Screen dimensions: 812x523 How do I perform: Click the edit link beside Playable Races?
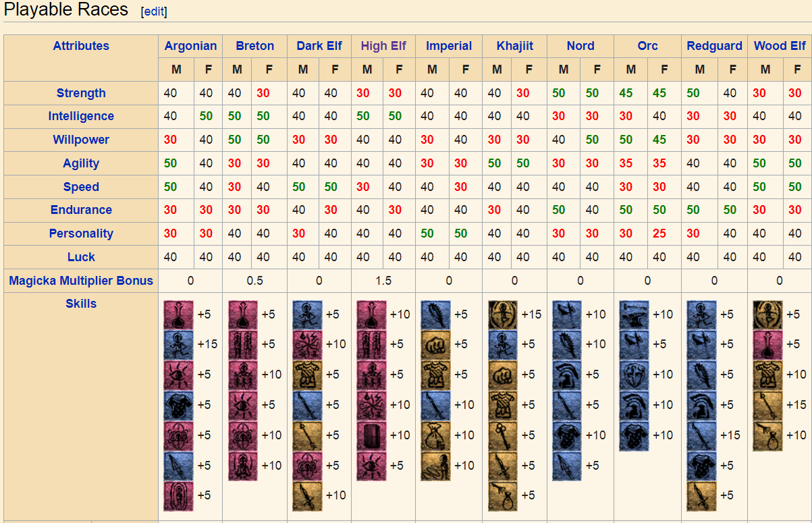point(154,11)
